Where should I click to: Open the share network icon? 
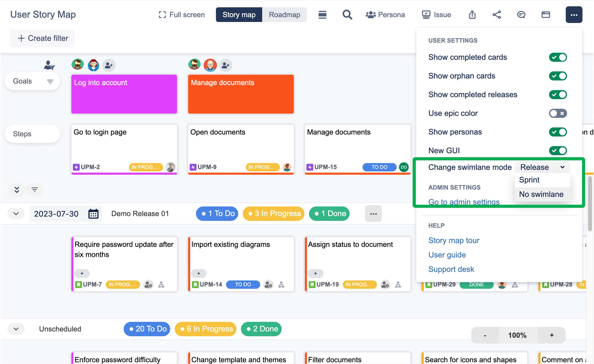click(497, 15)
